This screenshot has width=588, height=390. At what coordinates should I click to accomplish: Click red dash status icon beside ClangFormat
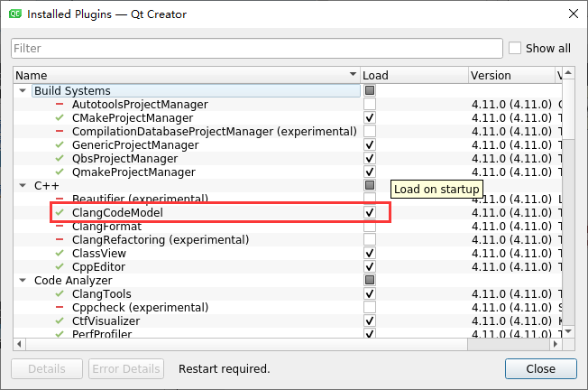pos(60,227)
